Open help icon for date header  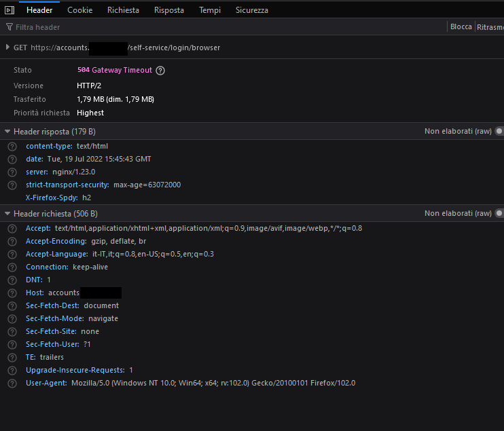click(x=12, y=160)
